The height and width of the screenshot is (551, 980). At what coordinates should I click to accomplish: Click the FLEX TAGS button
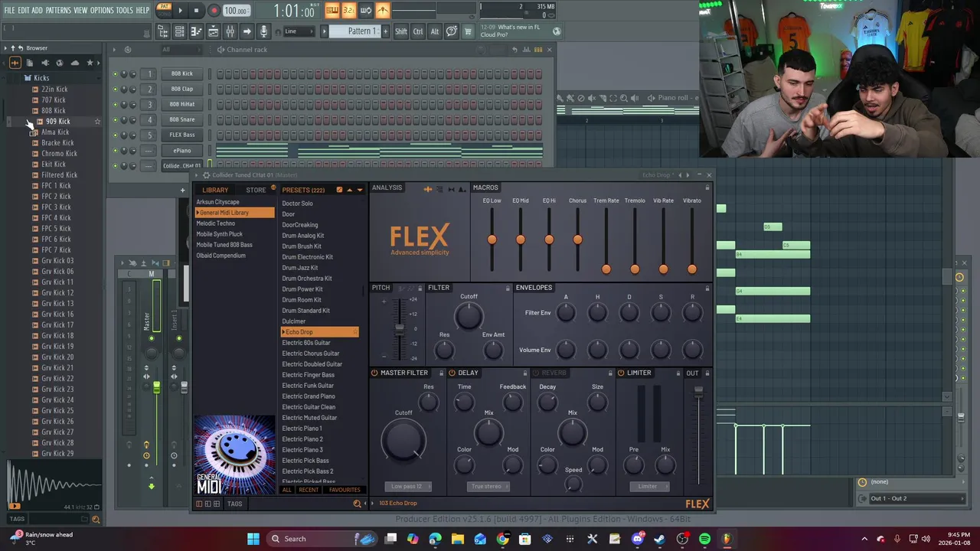234,504
